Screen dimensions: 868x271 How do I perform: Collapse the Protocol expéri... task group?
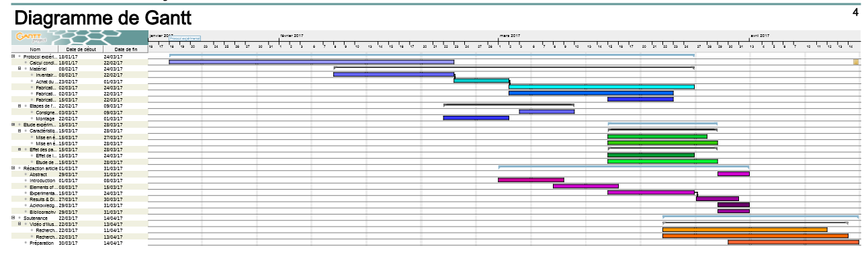[13, 56]
